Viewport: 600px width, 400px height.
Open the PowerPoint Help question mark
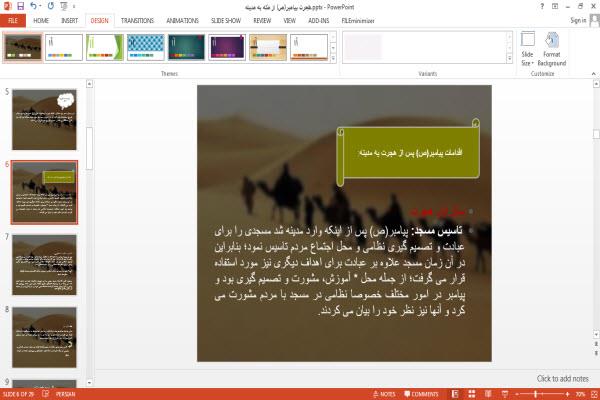(x=542, y=7)
